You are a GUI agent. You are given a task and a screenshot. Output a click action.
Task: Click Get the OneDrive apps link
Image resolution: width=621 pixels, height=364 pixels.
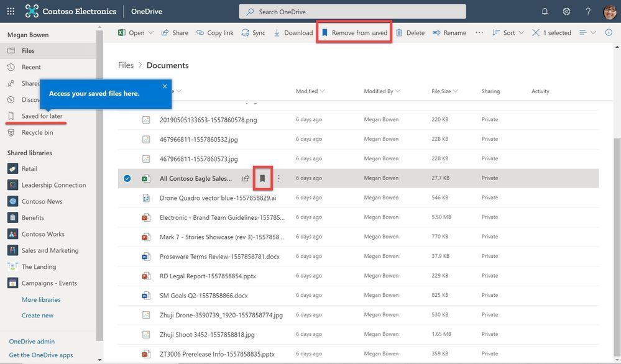point(41,355)
